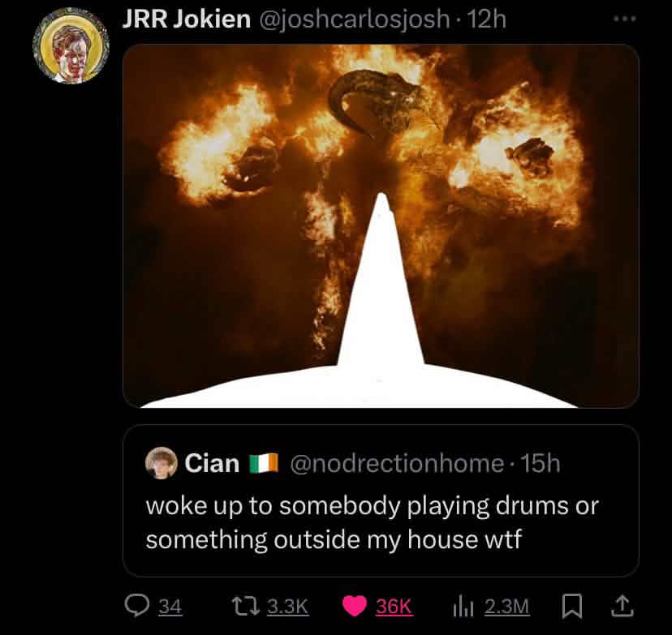Unlike the post via pink heart

click(353, 606)
